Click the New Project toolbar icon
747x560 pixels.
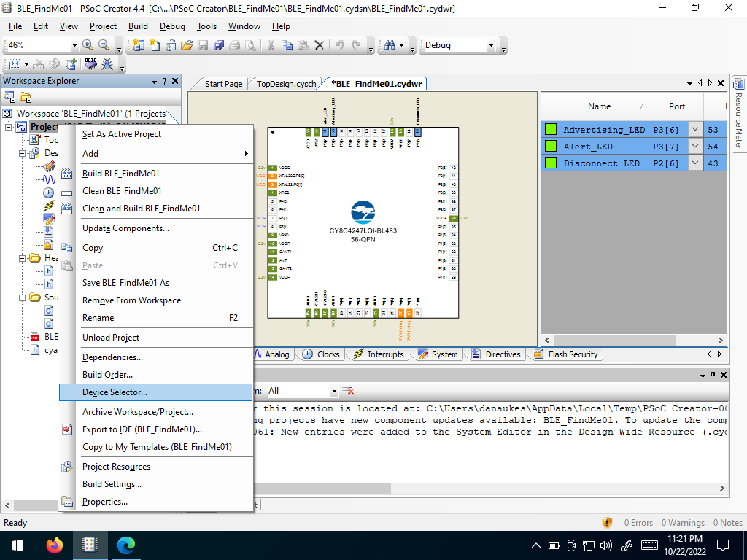pos(138,45)
